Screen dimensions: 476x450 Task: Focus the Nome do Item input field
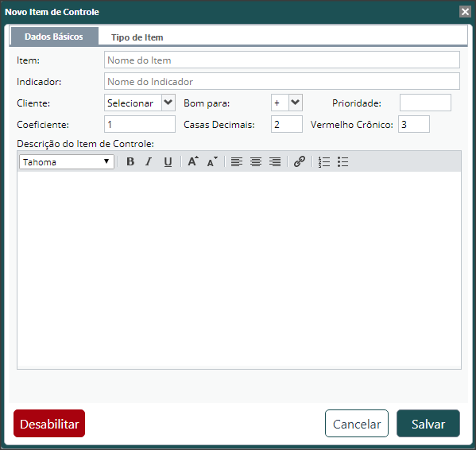tap(282, 60)
